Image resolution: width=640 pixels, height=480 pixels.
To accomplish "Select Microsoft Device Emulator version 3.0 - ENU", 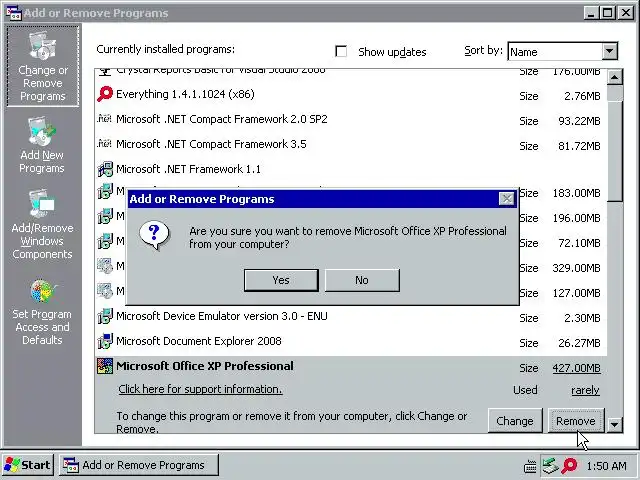I will click(351, 316).
